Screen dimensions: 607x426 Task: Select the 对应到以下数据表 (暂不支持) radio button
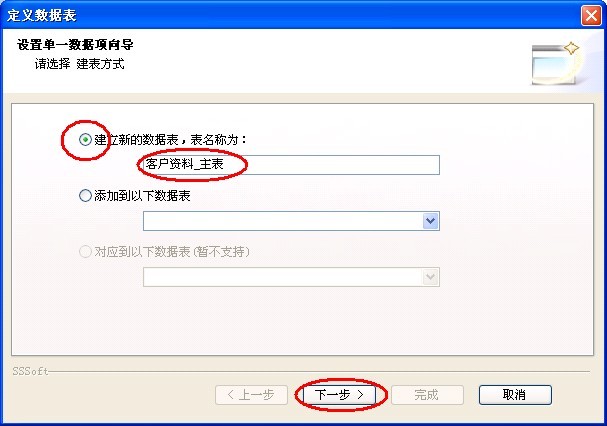tap(85, 252)
